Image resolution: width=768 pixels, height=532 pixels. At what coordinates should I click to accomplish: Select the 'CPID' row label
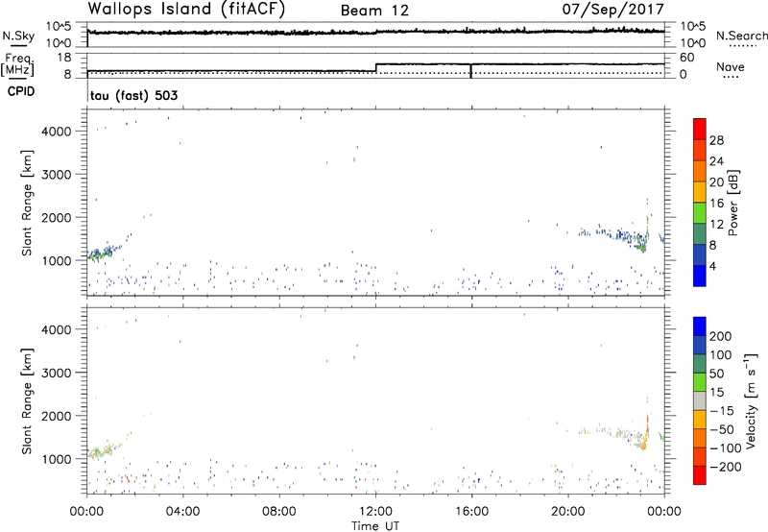(21, 91)
